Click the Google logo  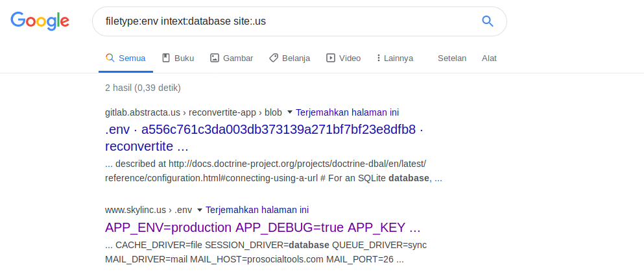click(40, 21)
